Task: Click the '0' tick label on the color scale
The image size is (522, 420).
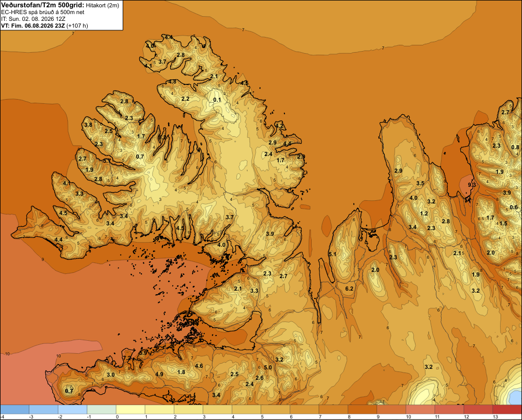Action: click(117, 417)
